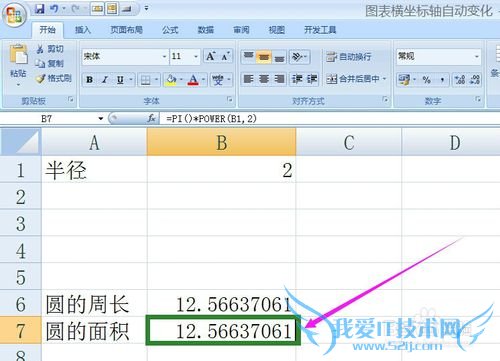Screen dimensions: 500x361
Task: Open the 视图 ribbon tab
Action: [277, 30]
